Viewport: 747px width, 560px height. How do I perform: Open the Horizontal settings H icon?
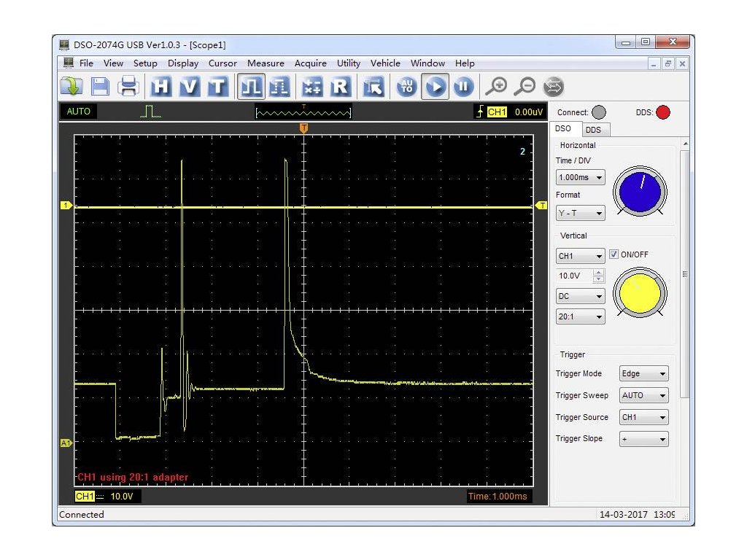[x=161, y=87]
